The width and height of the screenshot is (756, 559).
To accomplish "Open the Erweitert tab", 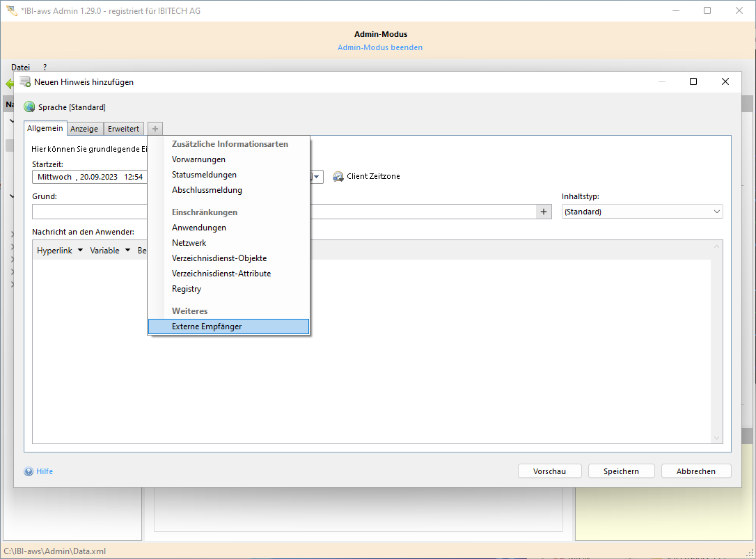I will (123, 129).
